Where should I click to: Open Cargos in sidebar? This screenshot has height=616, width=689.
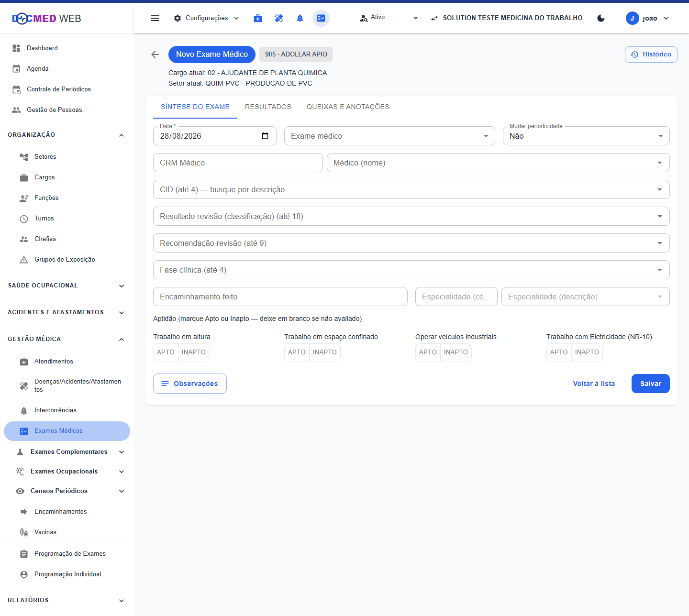click(x=67, y=177)
